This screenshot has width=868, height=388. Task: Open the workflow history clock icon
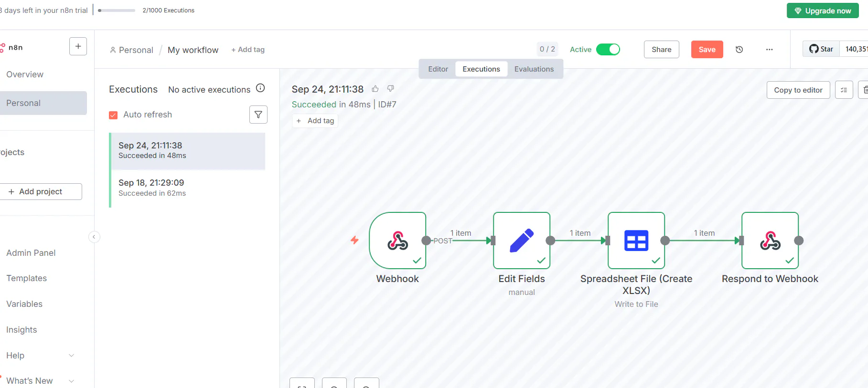coord(739,50)
